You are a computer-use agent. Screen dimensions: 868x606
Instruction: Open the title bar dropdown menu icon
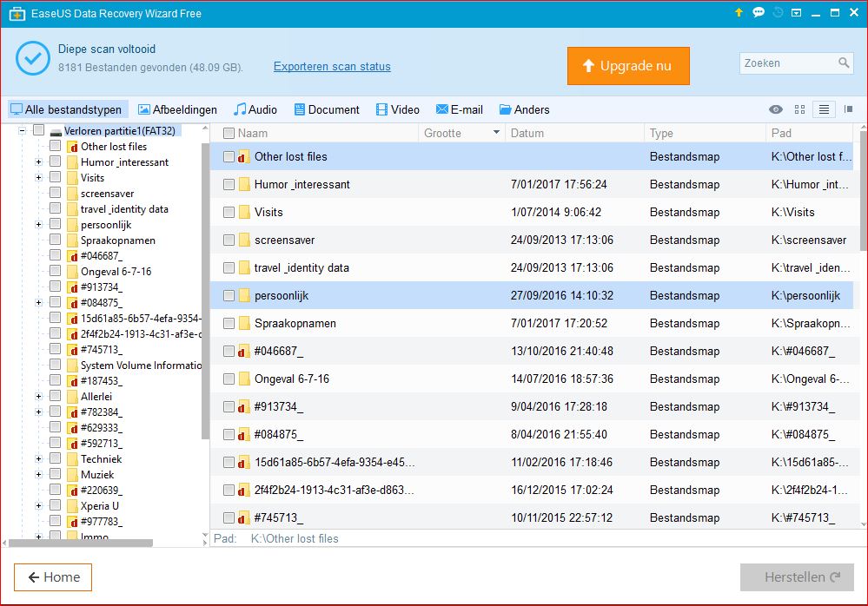pos(797,13)
